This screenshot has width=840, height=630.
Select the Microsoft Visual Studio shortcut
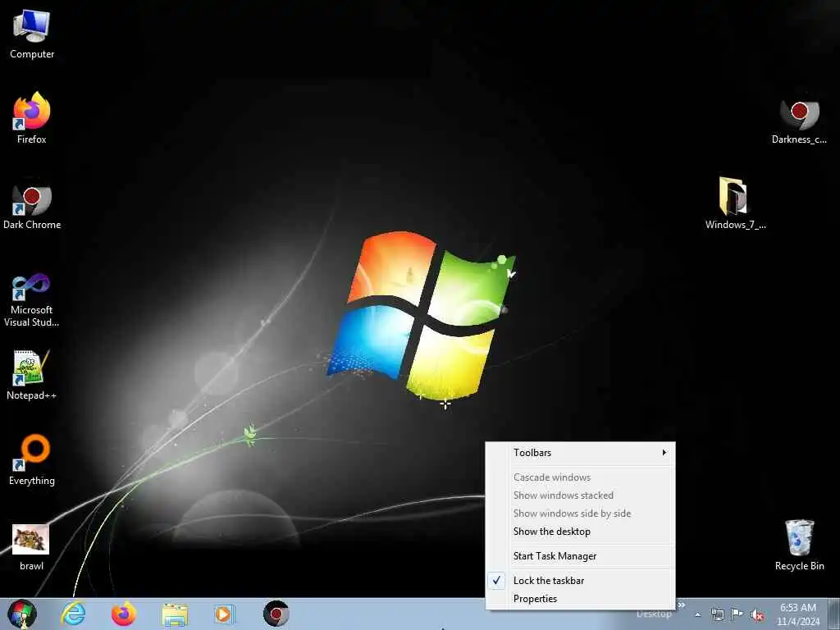tap(32, 300)
